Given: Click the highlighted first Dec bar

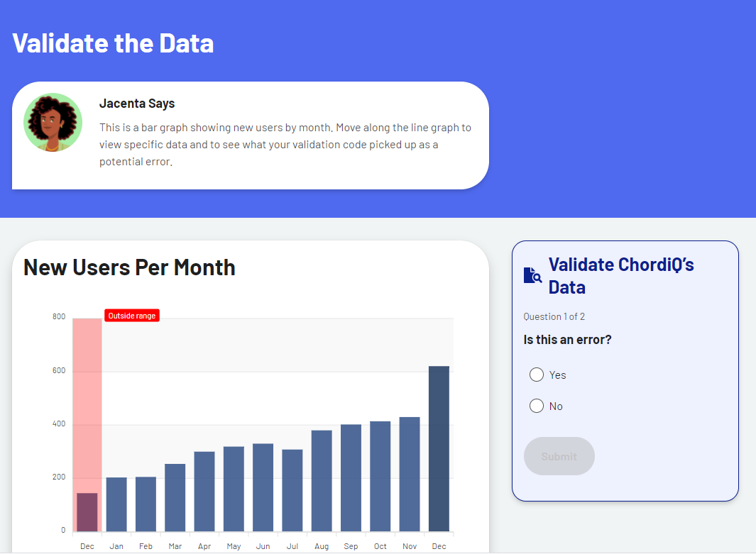Looking at the screenshot, I should click(x=87, y=512).
